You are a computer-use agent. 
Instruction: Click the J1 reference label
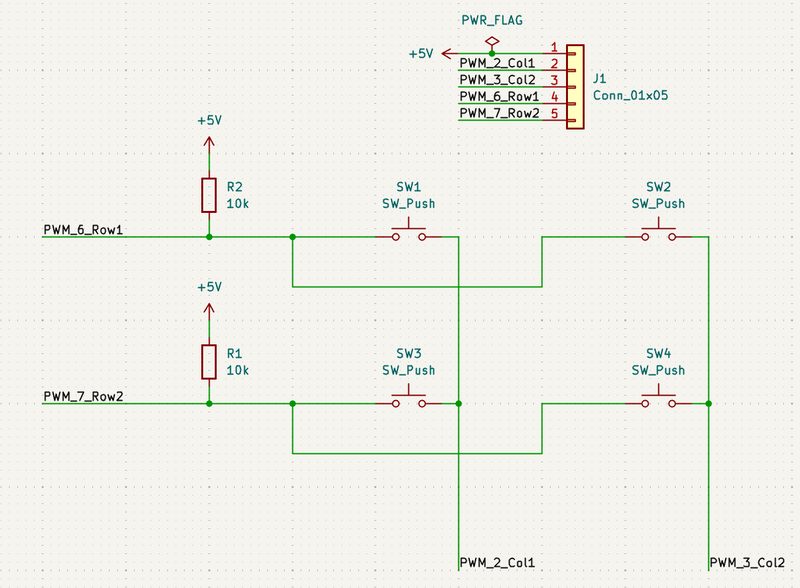coord(599,79)
